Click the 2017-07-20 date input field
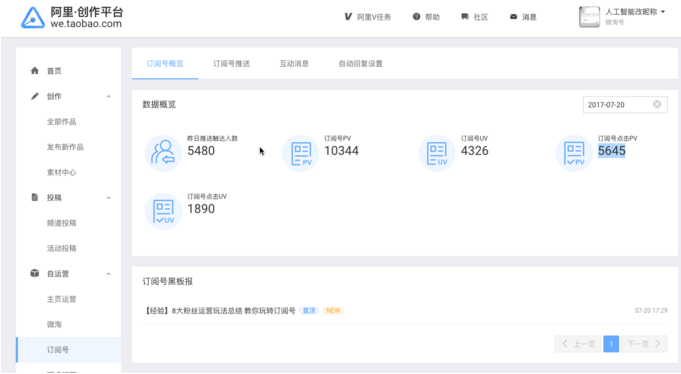 (625, 105)
